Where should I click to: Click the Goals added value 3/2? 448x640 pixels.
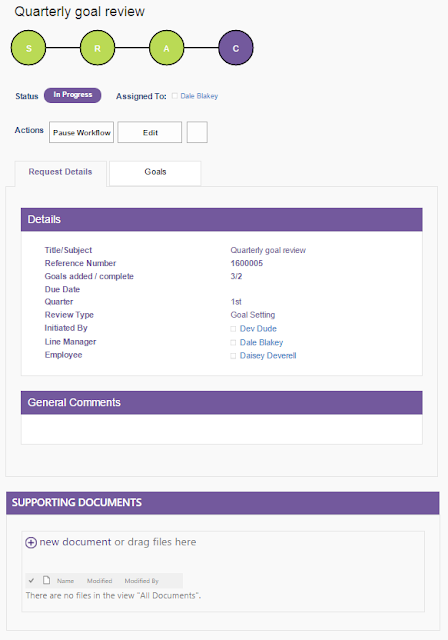(236, 276)
